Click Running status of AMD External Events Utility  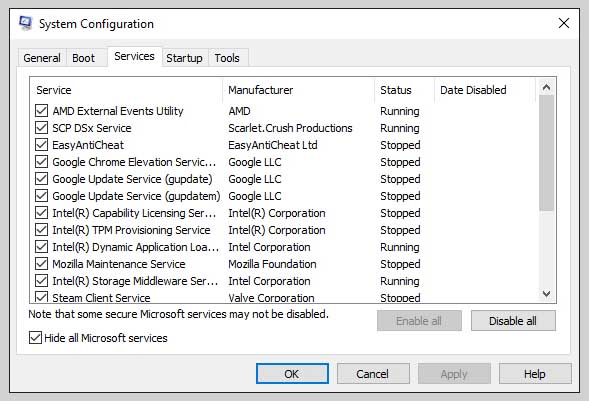pos(400,111)
